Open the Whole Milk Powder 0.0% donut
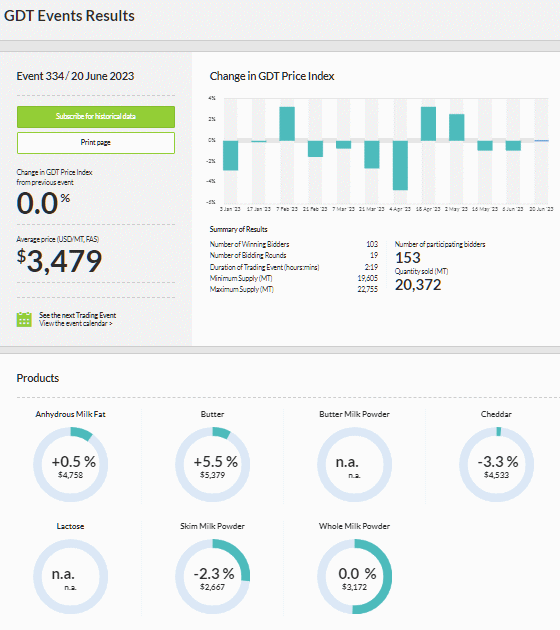 [354, 577]
